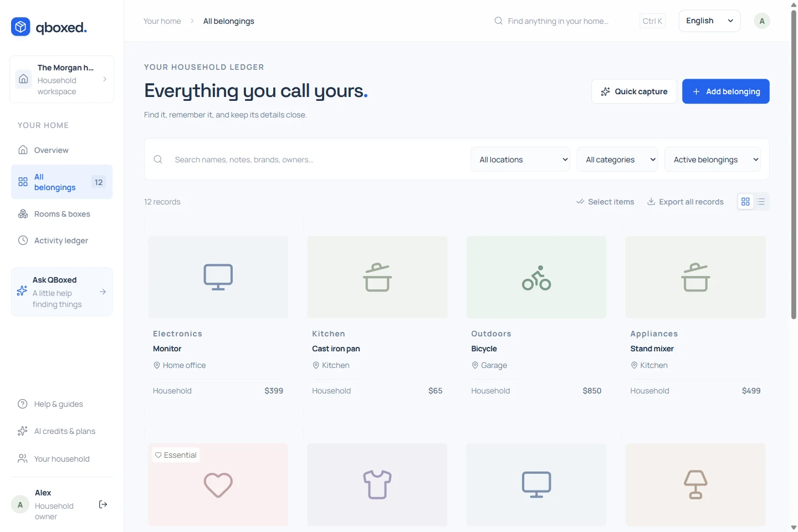The width and height of the screenshot is (798, 532).
Task: Click the log out icon next to Alex
Action: click(103, 504)
